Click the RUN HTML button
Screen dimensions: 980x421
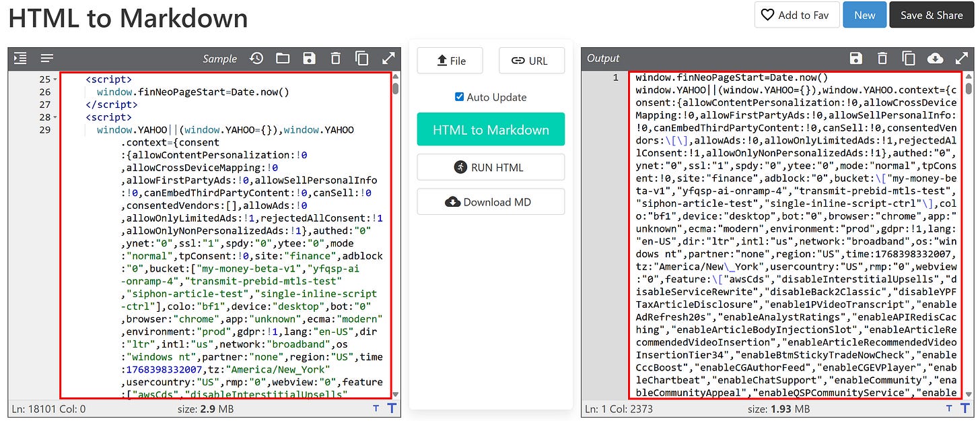490,167
